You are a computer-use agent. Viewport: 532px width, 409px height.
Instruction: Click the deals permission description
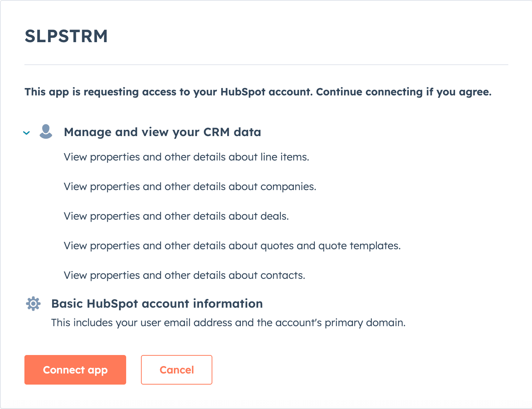[x=176, y=216]
